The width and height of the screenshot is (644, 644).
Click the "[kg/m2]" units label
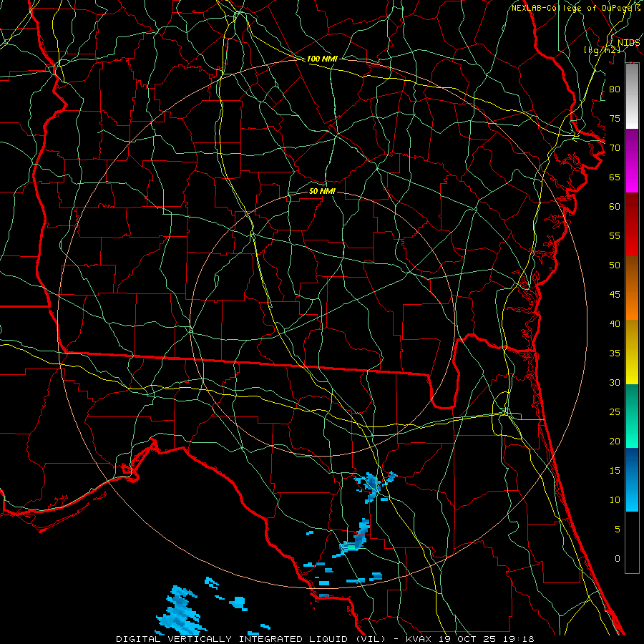(602, 49)
